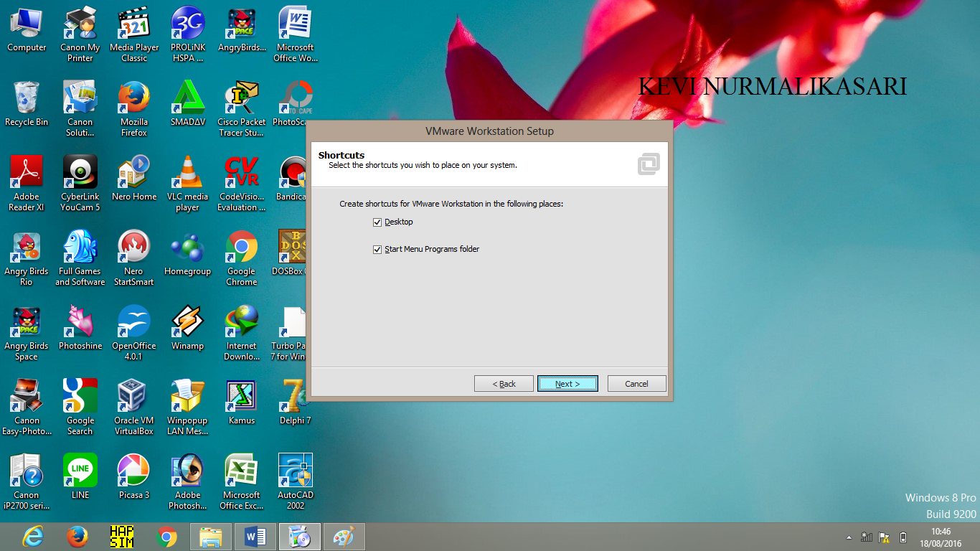Cancel the VMware Workstation installation
The image size is (980, 551).
coord(636,384)
